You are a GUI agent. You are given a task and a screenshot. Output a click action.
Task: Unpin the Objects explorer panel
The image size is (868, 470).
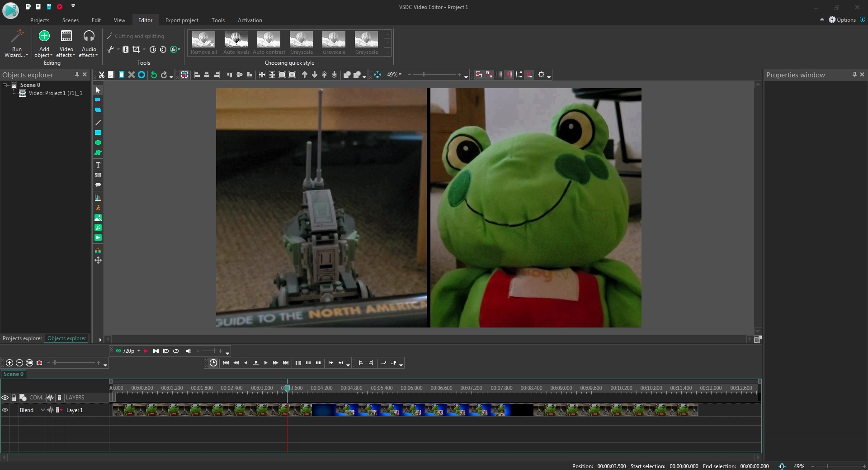[77, 74]
